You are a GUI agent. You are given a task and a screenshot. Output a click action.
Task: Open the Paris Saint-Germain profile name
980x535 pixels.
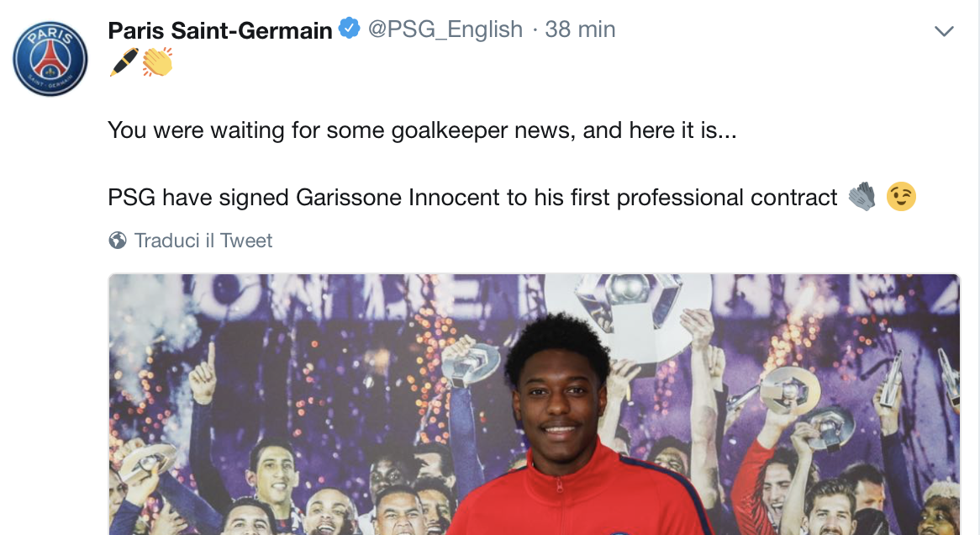tap(220, 30)
